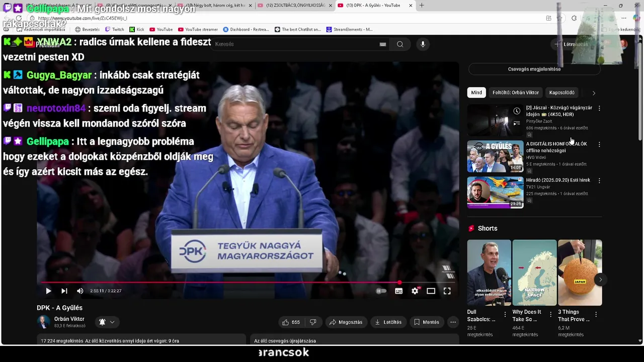Open the TV21 Ungvár channel name
This screenshot has height=362, width=644.
tap(539, 187)
